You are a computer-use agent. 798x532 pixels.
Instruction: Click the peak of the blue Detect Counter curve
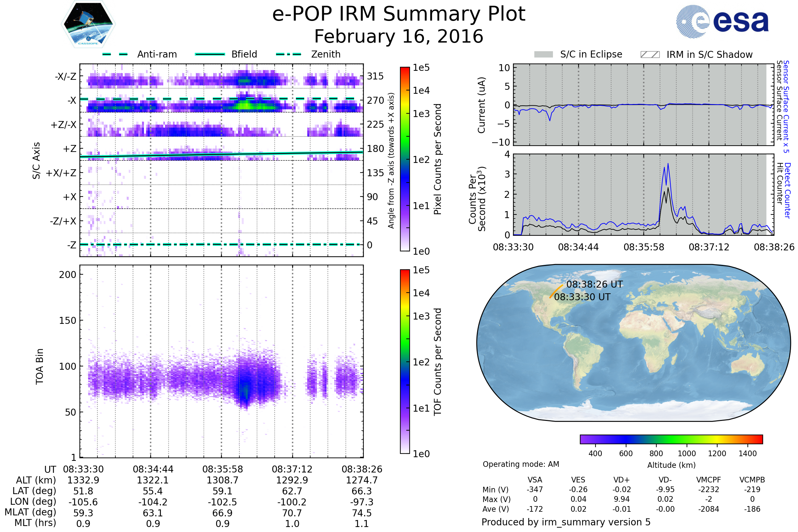(668, 164)
